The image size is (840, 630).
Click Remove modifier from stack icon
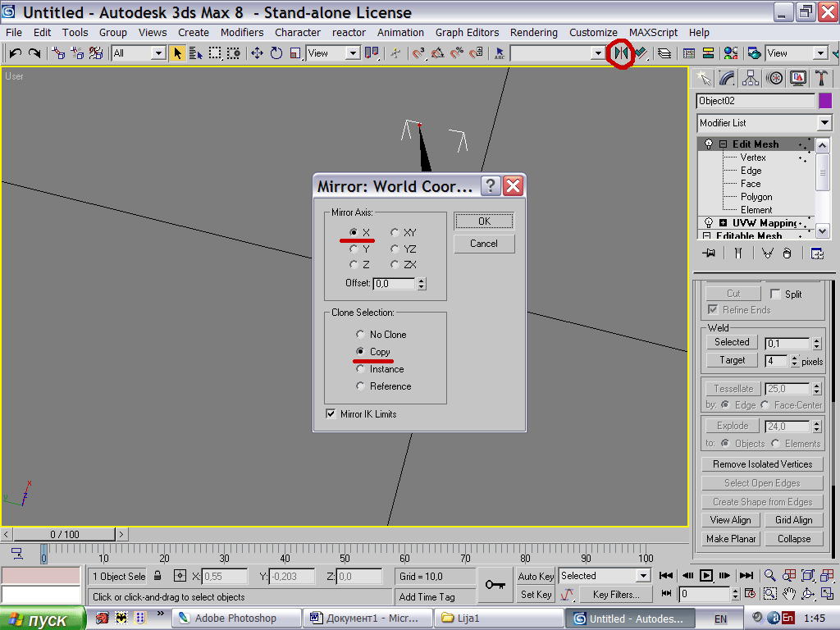pos(787,253)
